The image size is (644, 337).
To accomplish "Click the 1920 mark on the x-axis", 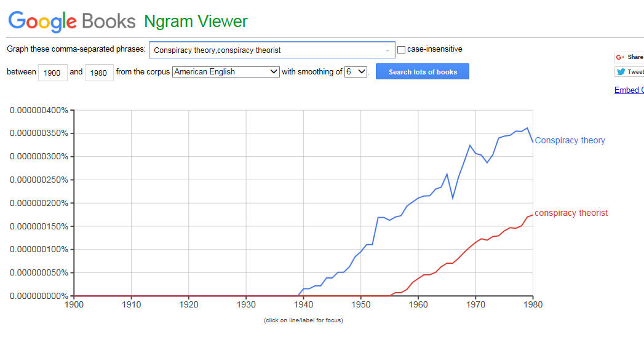I will point(189,304).
